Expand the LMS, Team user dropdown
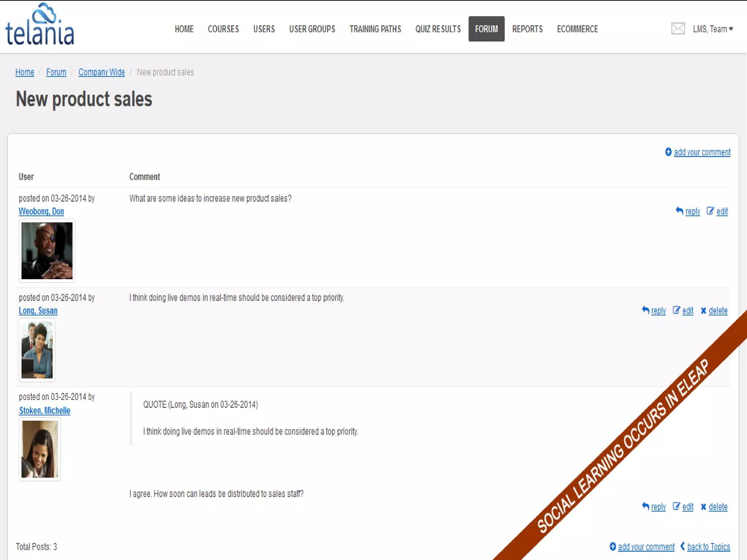The width and height of the screenshot is (747, 560). coord(713,29)
